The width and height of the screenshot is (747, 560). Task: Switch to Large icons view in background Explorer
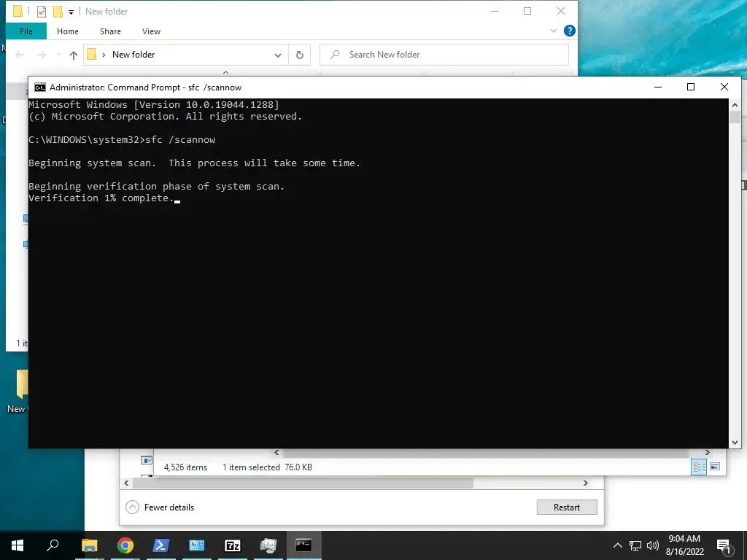715,467
